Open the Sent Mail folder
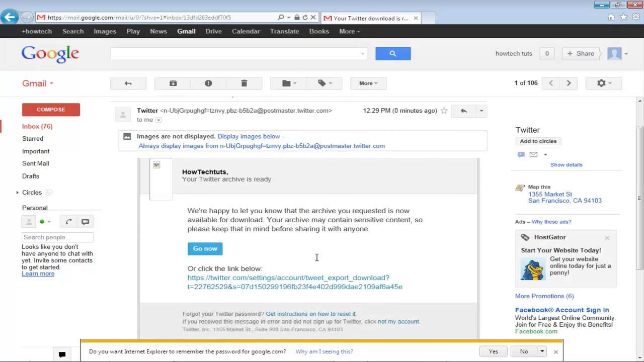The height and width of the screenshot is (362, 644). pos(35,163)
